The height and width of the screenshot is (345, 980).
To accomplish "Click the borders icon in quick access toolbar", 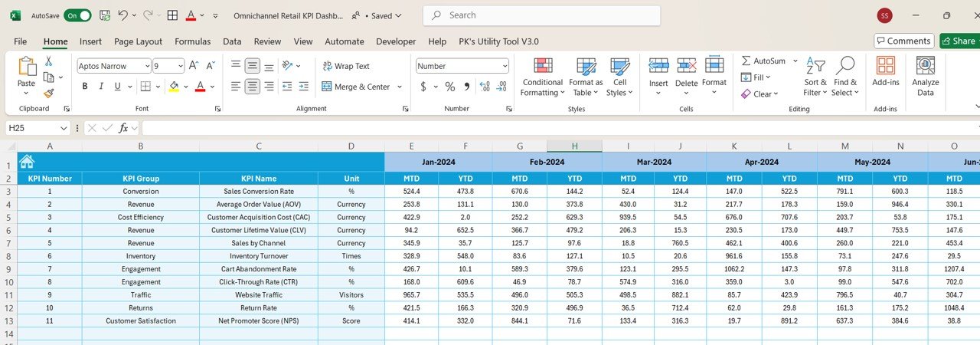I will [x=172, y=15].
